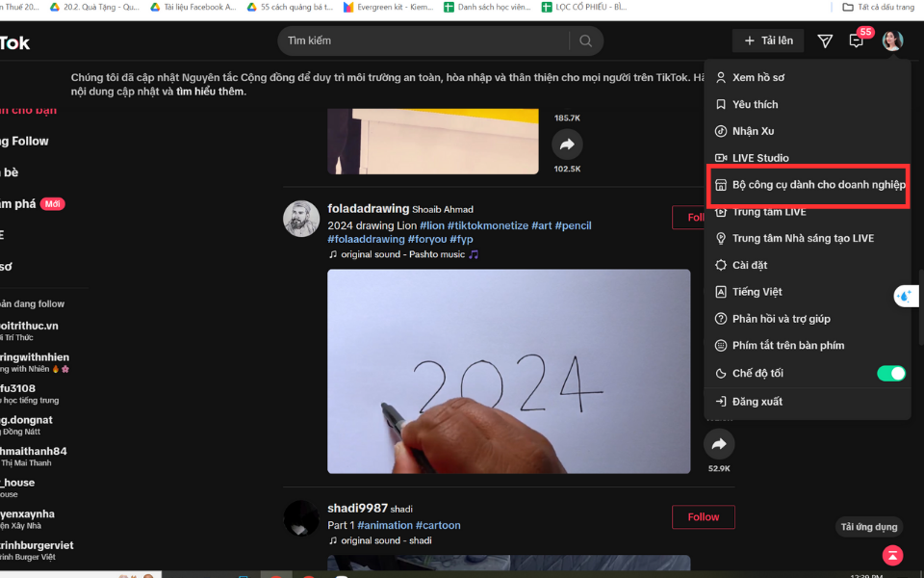The width and height of the screenshot is (924, 578).
Task: Open the #folaaddrawing hashtag link
Action: 366,240
